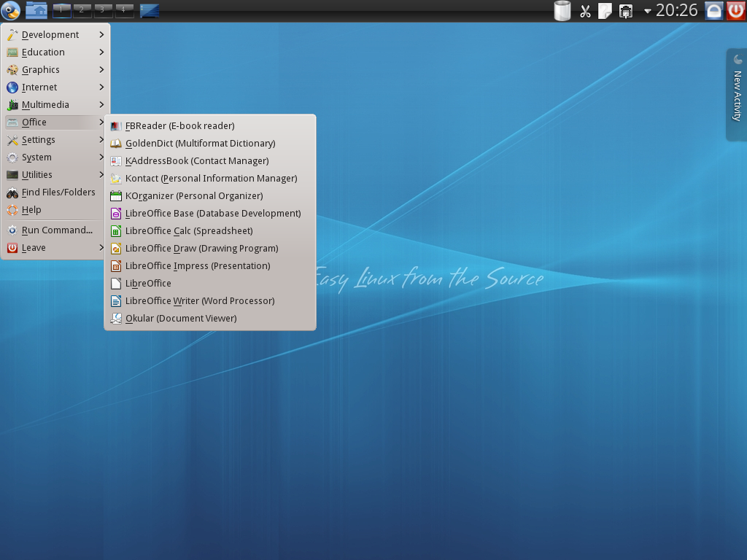Click the GoldenDict dictionary book icon
747x560 pixels.
tap(116, 144)
